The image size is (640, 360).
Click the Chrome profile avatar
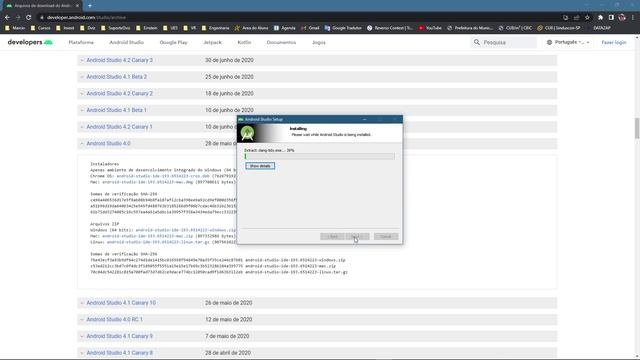622,18
